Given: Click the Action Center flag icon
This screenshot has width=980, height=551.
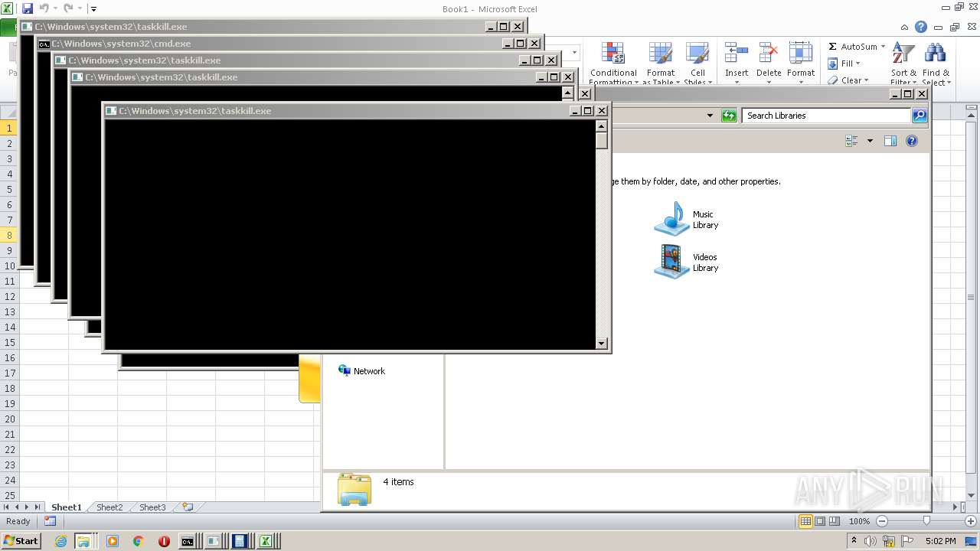Looking at the screenshot, I should pyautogui.click(x=907, y=541).
